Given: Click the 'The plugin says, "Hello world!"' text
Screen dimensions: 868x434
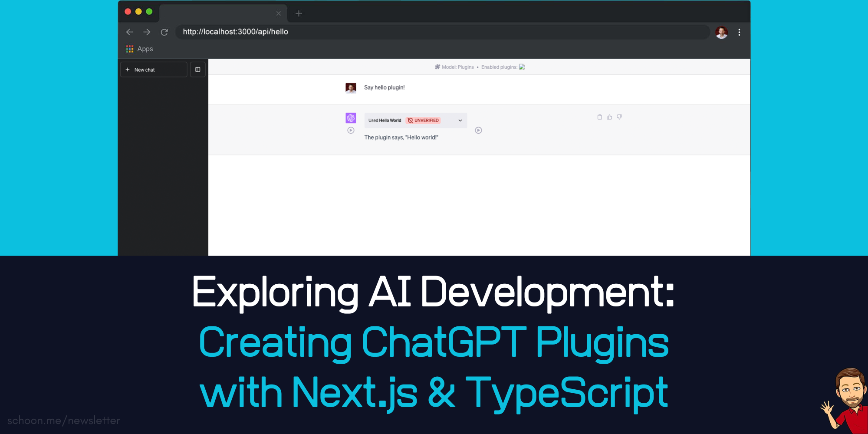Looking at the screenshot, I should pos(401,138).
